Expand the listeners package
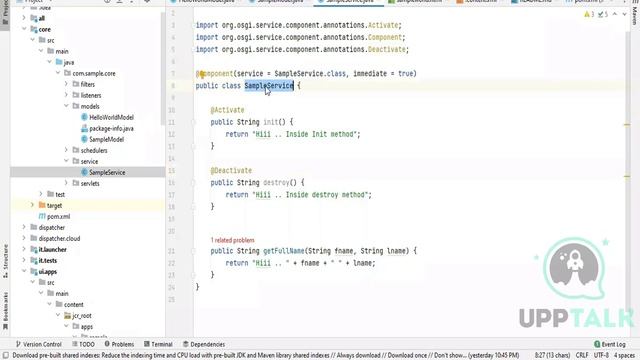 pyautogui.click(x=67, y=95)
